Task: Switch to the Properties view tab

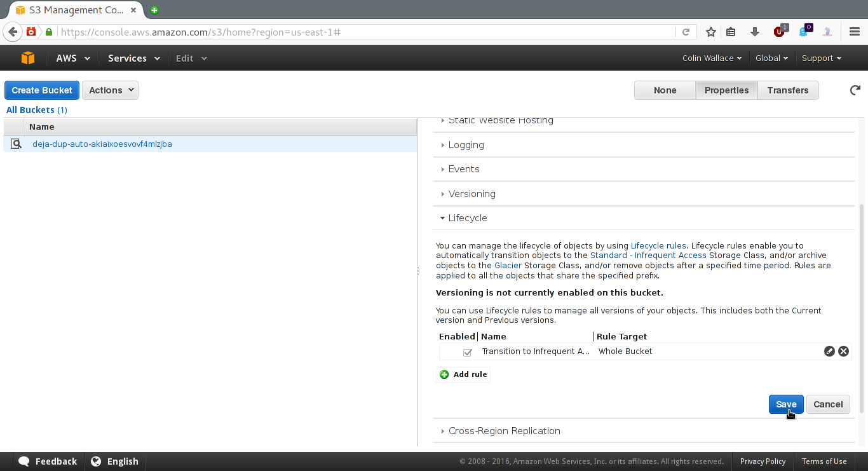Action: (x=726, y=90)
